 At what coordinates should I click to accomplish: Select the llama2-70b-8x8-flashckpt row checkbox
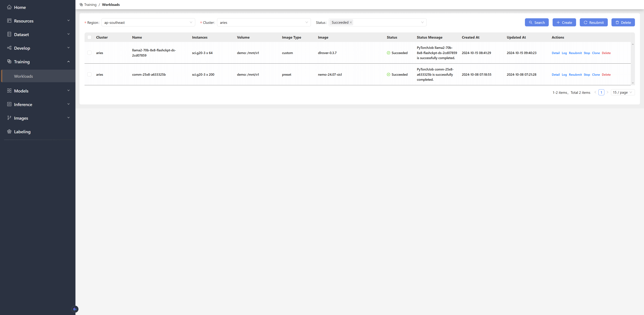coord(89,53)
